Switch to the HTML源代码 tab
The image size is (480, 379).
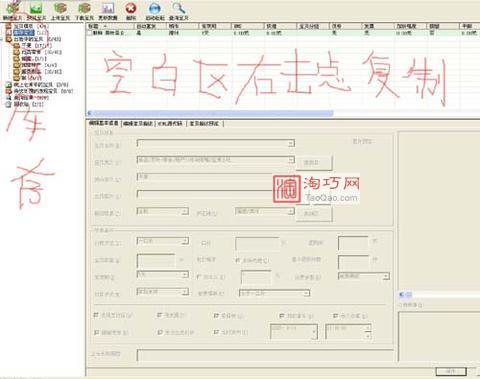[x=170, y=124]
